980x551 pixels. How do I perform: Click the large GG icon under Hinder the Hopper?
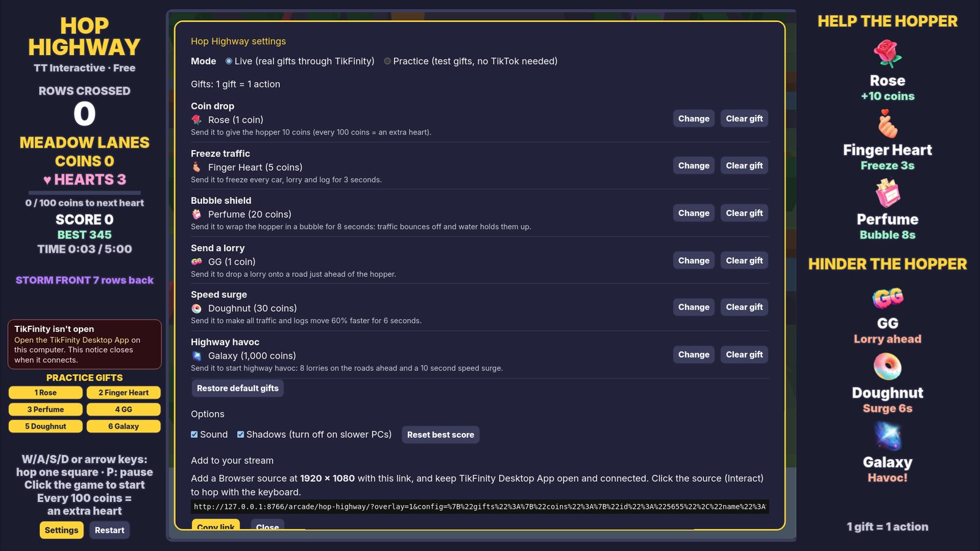(x=888, y=298)
